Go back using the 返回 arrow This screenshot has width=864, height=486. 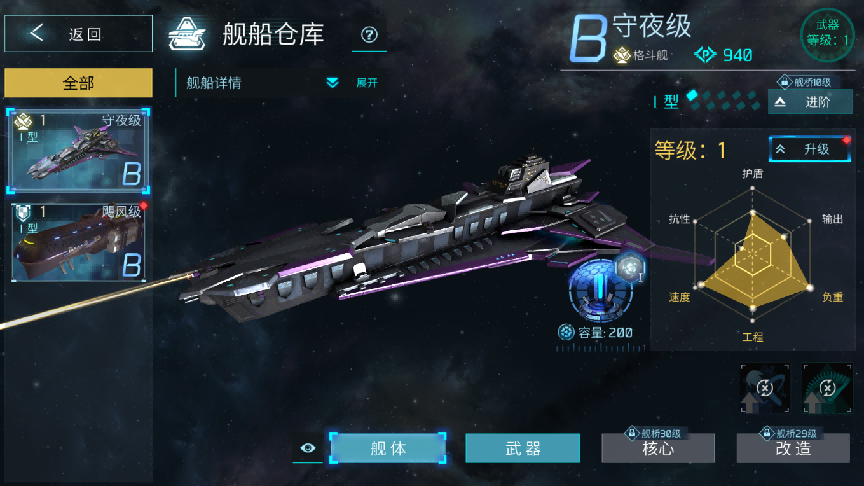36,33
